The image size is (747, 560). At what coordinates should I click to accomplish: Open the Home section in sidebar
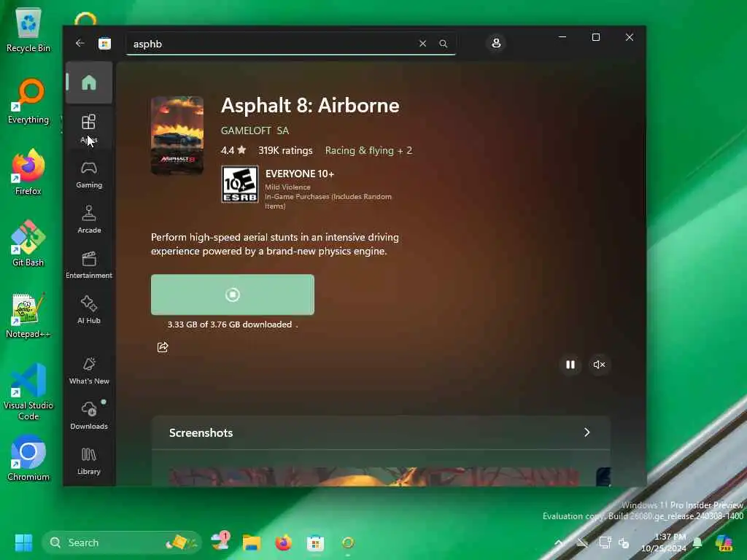click(x=89, y=82)
